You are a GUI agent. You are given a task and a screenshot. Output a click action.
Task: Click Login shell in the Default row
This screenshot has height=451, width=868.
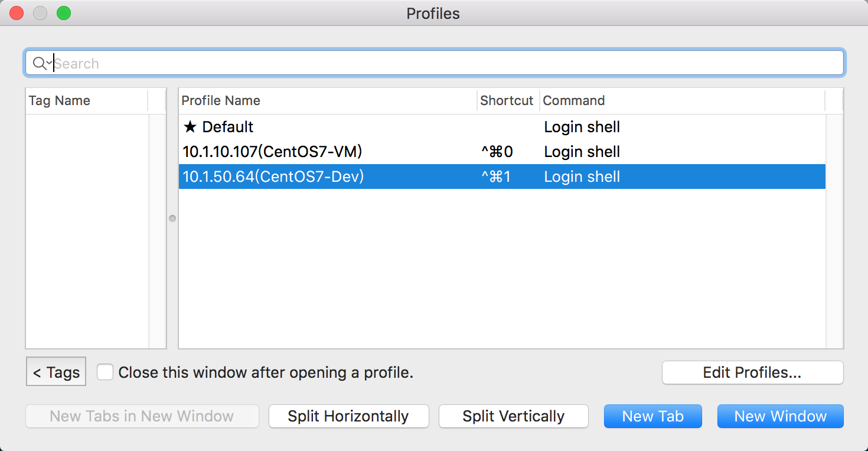582,127
